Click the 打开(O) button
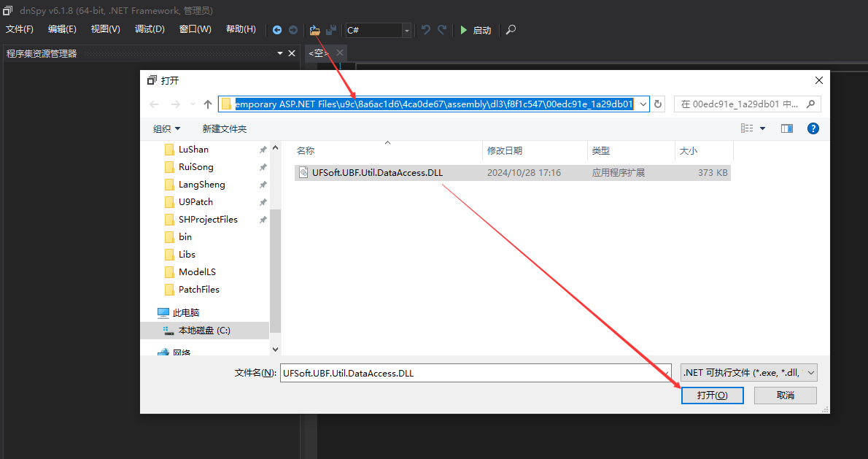 tap(712, 395)
